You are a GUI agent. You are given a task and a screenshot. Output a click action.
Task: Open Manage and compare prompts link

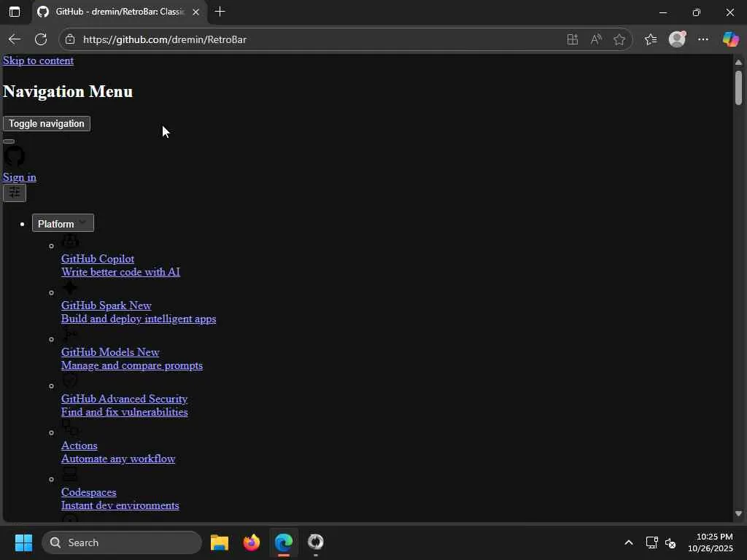[x=132, y=365]
